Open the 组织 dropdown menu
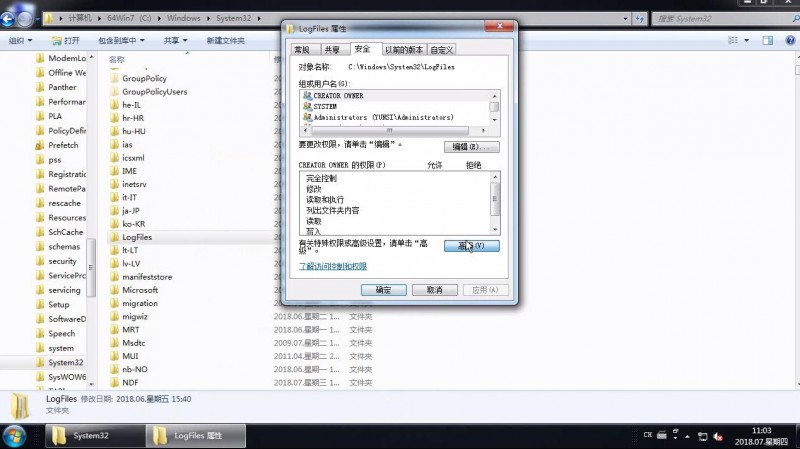 20,40
